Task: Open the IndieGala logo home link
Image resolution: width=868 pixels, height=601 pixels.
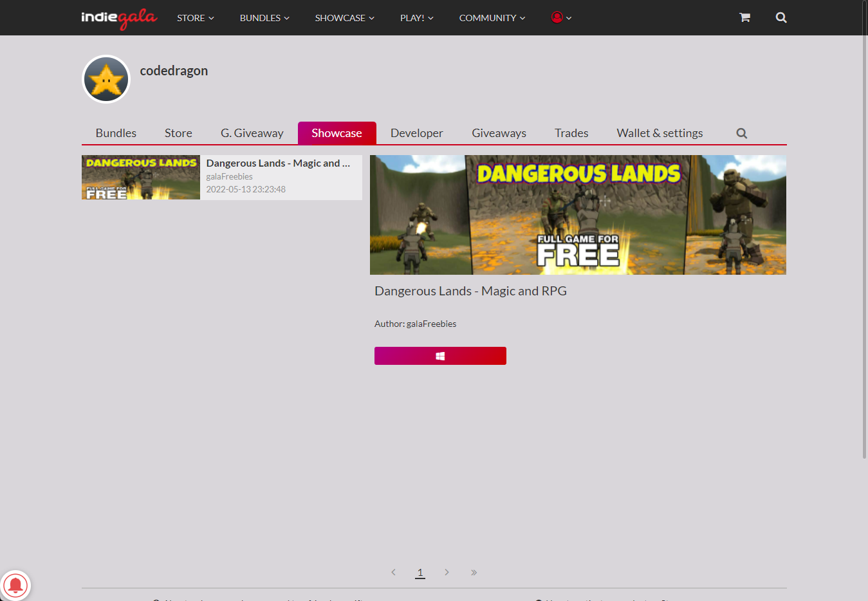Action: 119,18
